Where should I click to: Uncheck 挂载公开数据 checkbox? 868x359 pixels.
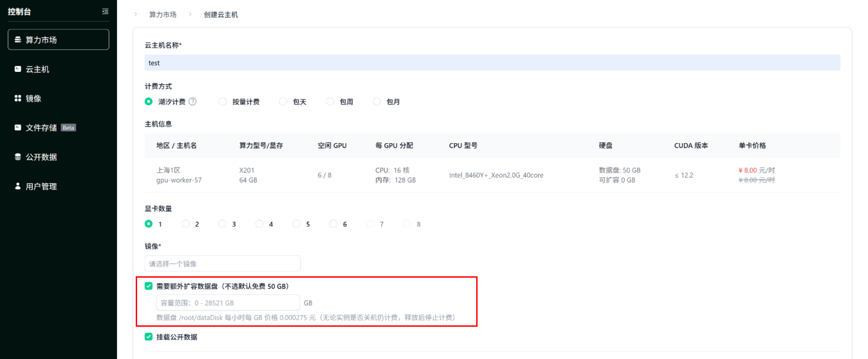click(148, 337)
